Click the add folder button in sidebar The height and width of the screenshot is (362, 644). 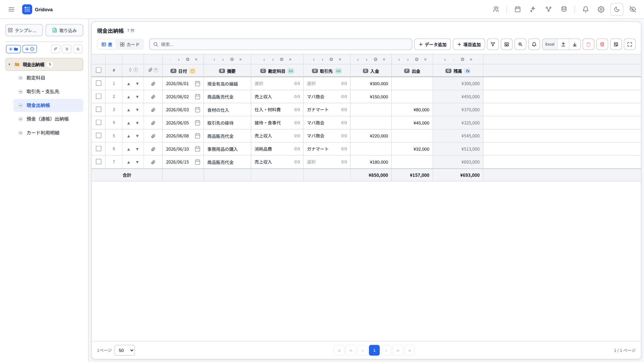(13, 49)
